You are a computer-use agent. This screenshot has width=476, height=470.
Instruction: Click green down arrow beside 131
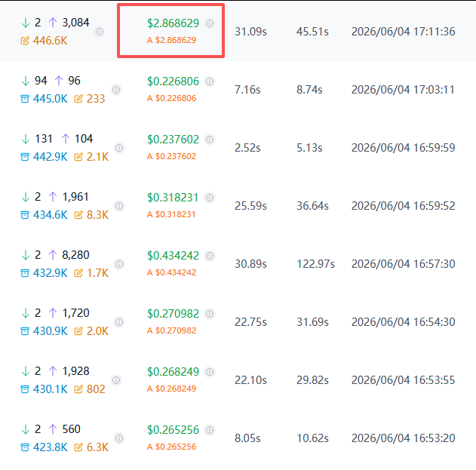(x=26, y=139)
